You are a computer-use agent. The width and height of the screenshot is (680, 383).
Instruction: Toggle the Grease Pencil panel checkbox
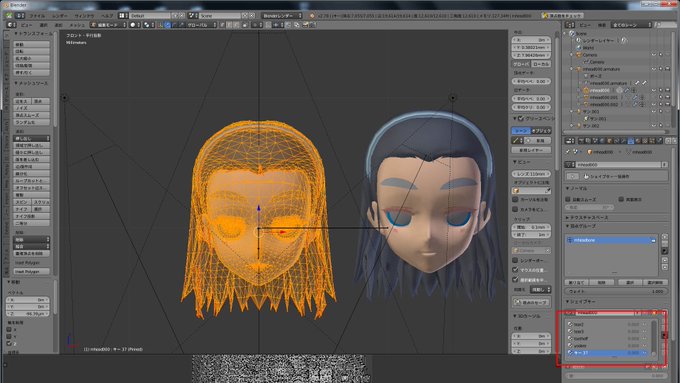coord(521,118)
